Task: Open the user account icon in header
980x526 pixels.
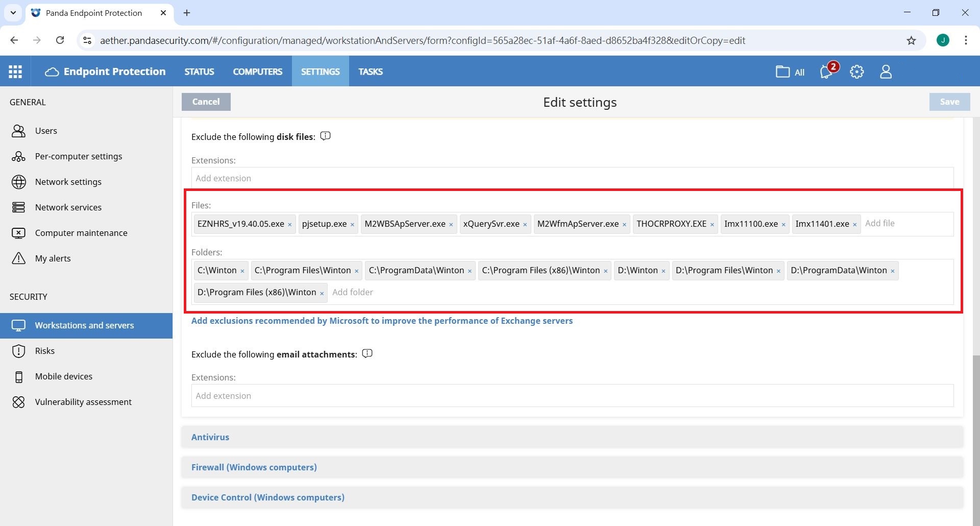Action: tap(886, 71)
